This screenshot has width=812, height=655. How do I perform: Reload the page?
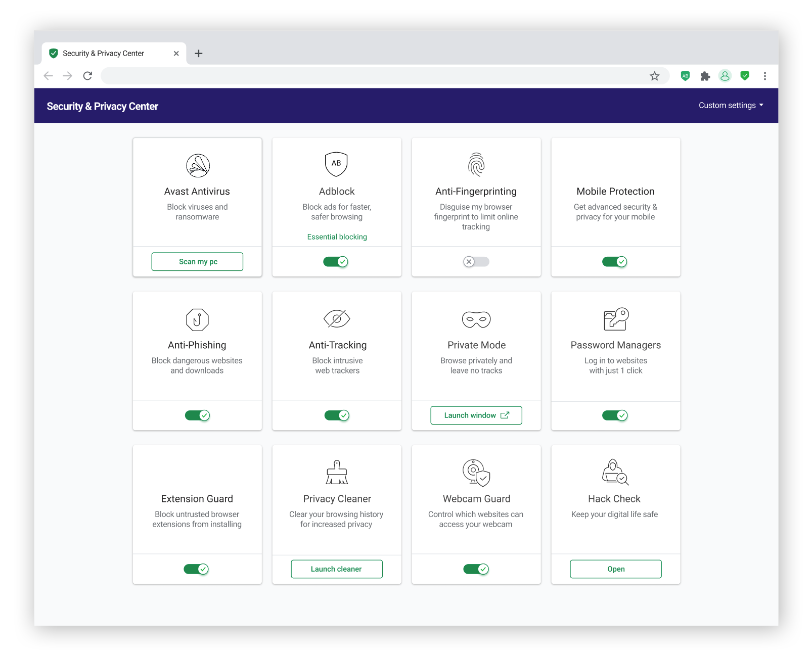(x=87, y=76)
